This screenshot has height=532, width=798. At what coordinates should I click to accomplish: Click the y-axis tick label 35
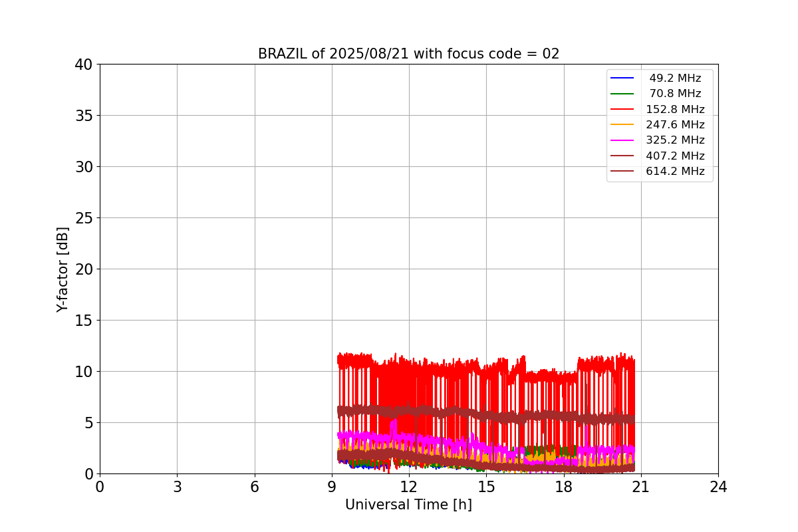pyautogui.click(x=84, y=116)
